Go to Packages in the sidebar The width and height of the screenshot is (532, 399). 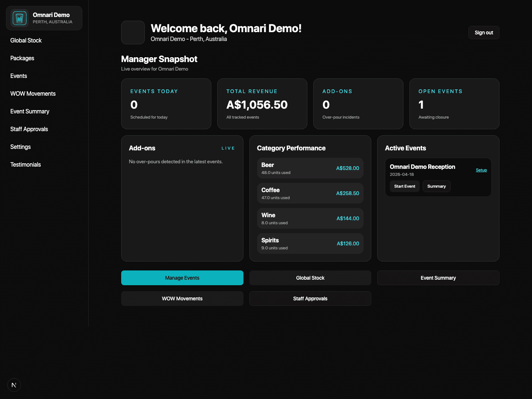22,58
